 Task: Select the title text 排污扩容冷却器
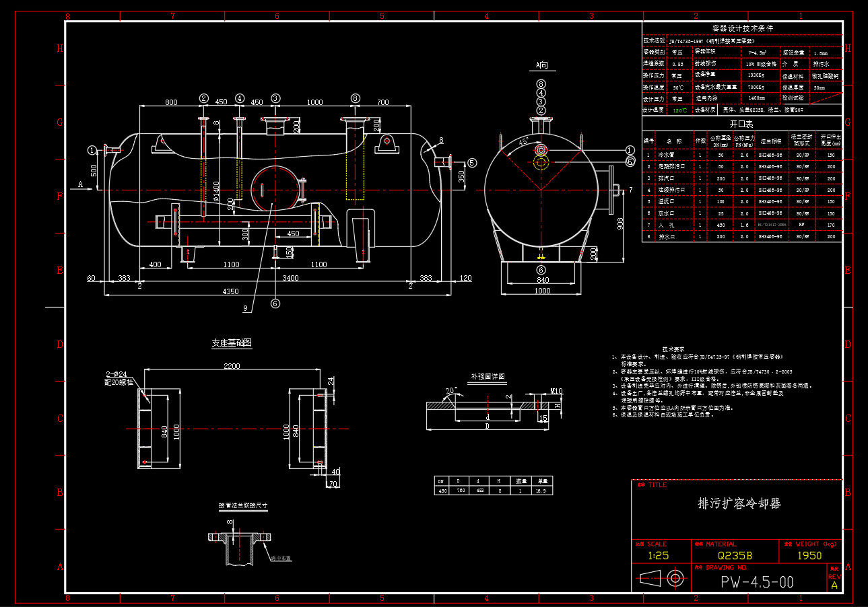pos(739,503)
